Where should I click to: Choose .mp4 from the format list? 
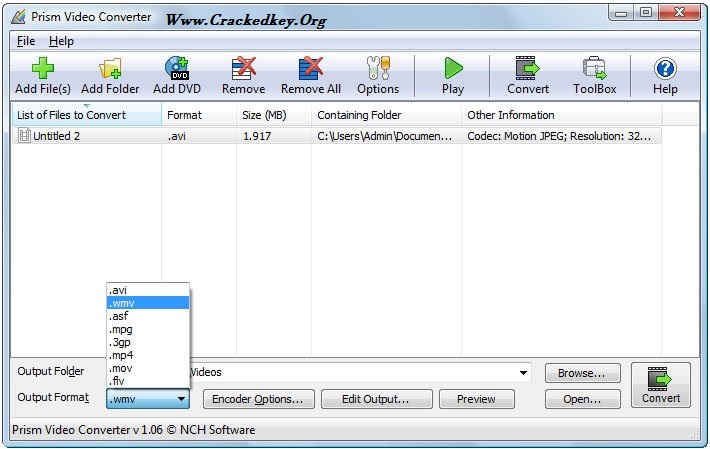(x=148, y=355)
